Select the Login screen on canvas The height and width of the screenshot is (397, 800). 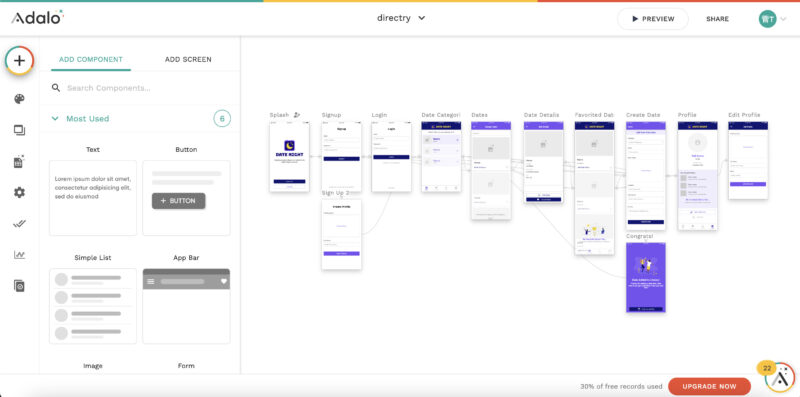tap(391, 157)
